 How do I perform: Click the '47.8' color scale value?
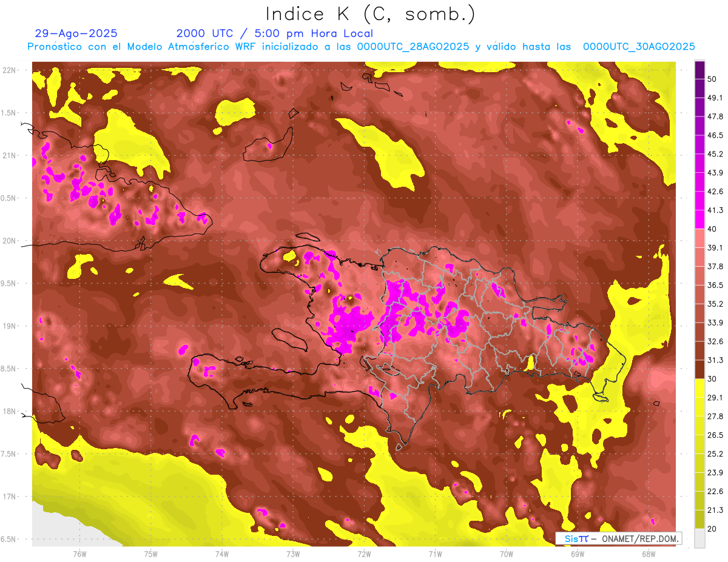715,117
